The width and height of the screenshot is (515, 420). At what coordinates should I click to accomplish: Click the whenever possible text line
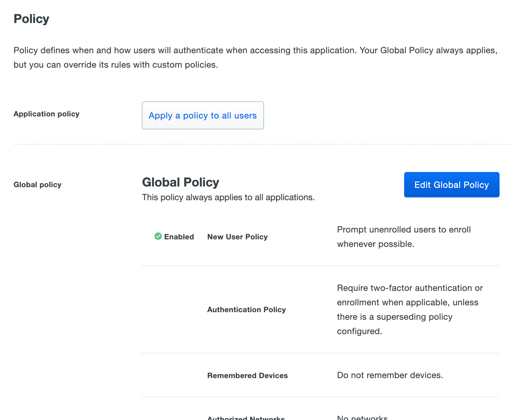click(376, 244)
